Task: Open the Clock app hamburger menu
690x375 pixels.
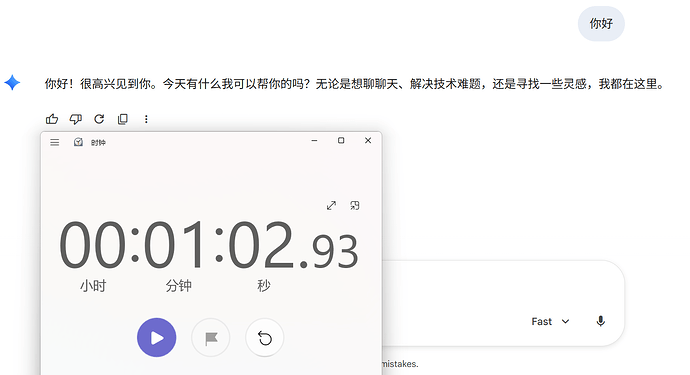Action: coord(55,142)
